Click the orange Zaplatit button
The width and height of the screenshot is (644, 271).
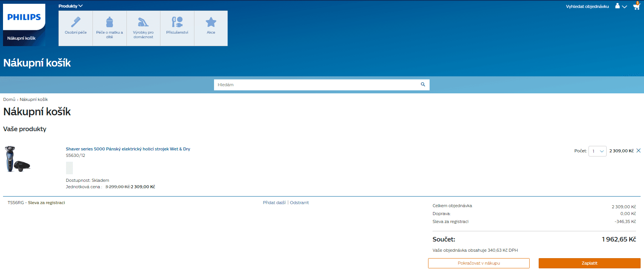[589, 263]
